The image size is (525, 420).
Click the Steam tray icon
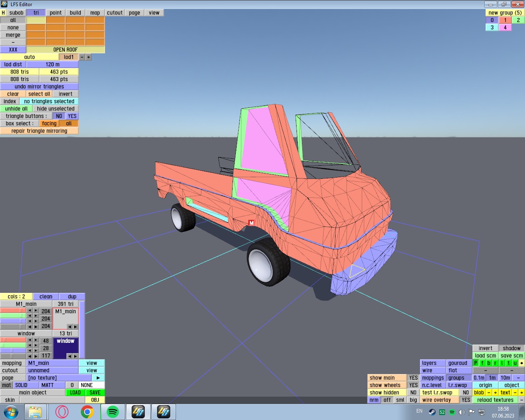pos(432,412)
